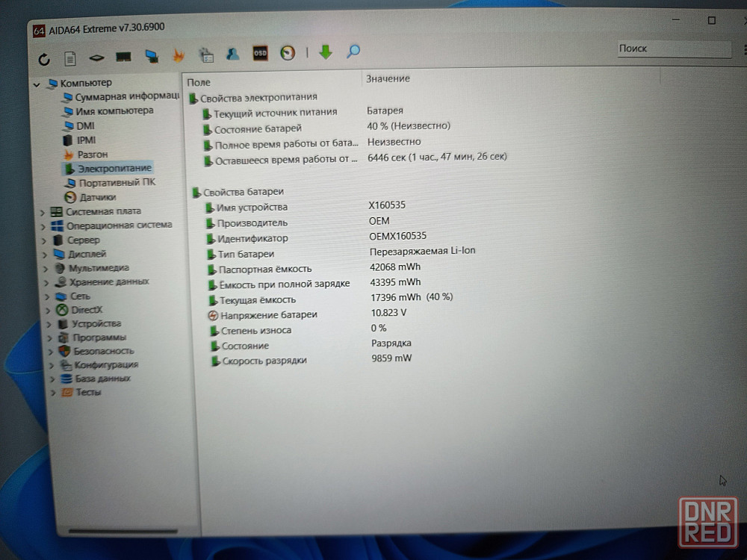Open Датчики tree item
This screenshot has height=560, width=747.
point(90,197)
